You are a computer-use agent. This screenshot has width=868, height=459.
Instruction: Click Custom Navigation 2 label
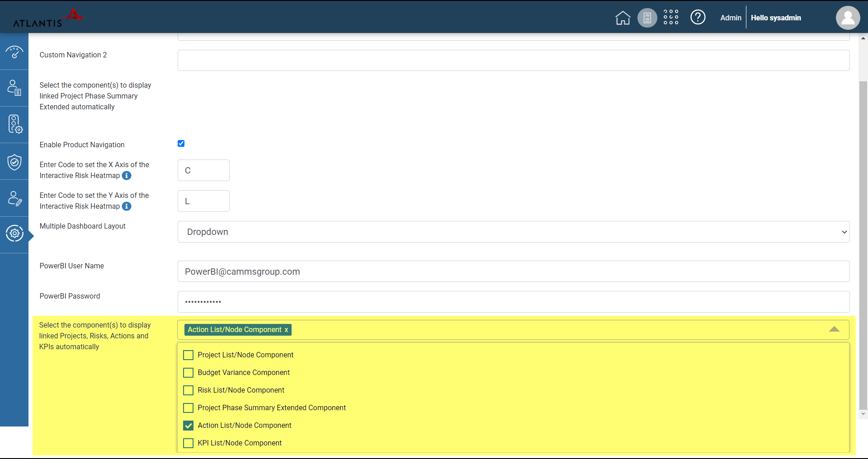tap(73, 55)
